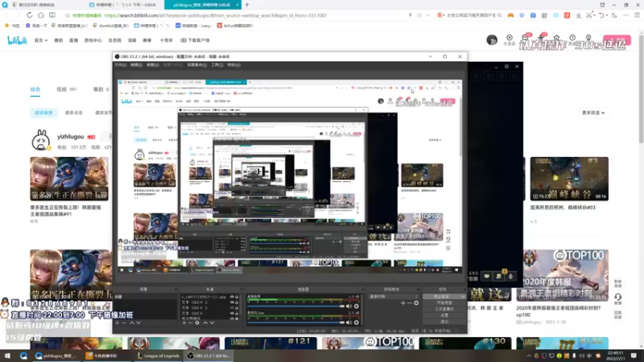Open the bilibili favorites star icon in the header

(x=556, y=38)
